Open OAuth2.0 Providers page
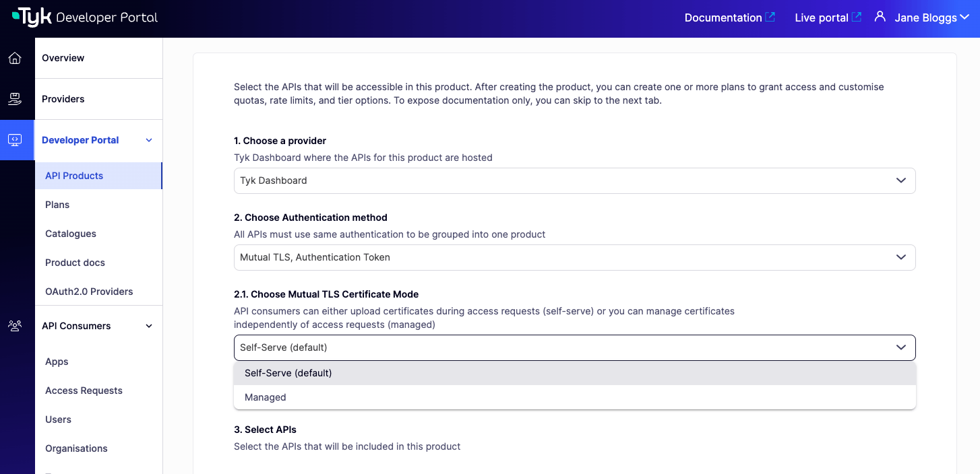This screenshot has height=474, width=980. (89, 292)
